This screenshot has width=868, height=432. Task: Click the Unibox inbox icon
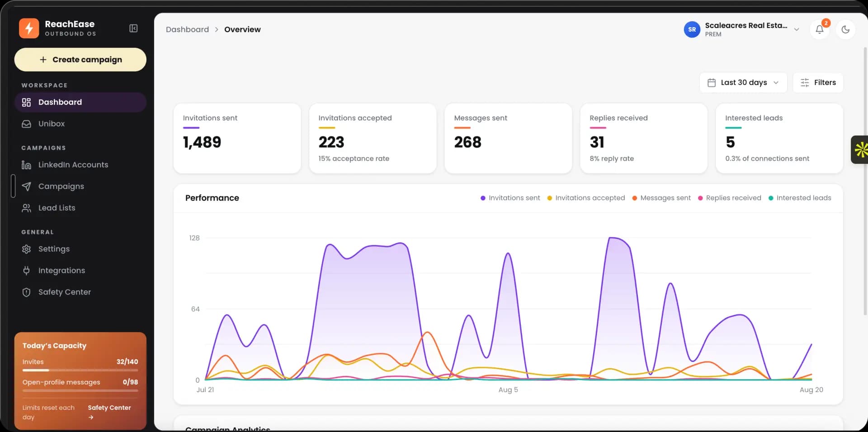[26, 124]
